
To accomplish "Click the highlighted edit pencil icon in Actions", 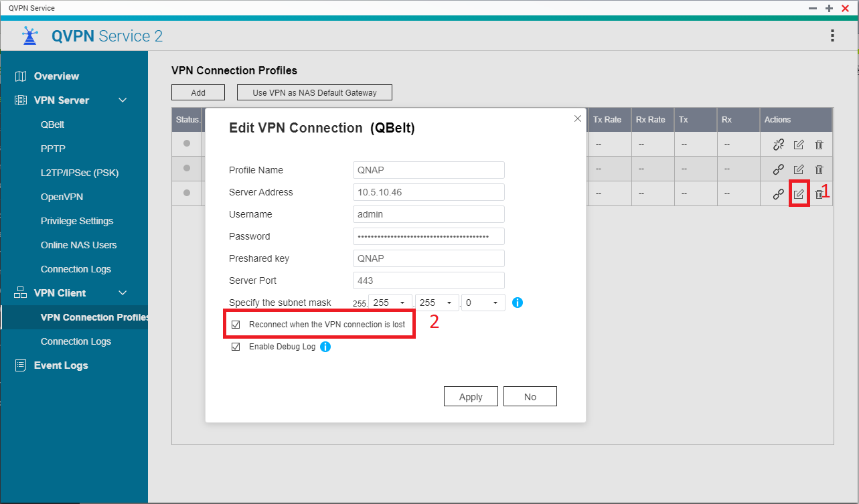I will click(798, 193).
